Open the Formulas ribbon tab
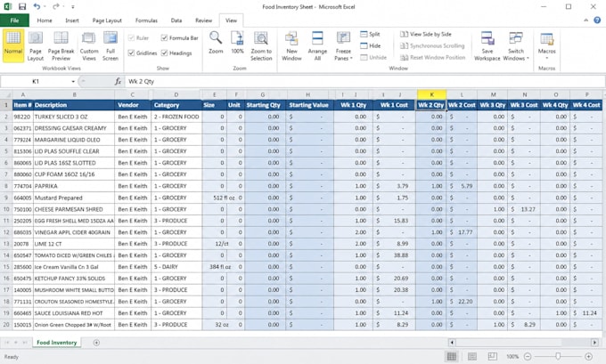Viewport: 606px width, 364px height. click(x=146, y=20)
